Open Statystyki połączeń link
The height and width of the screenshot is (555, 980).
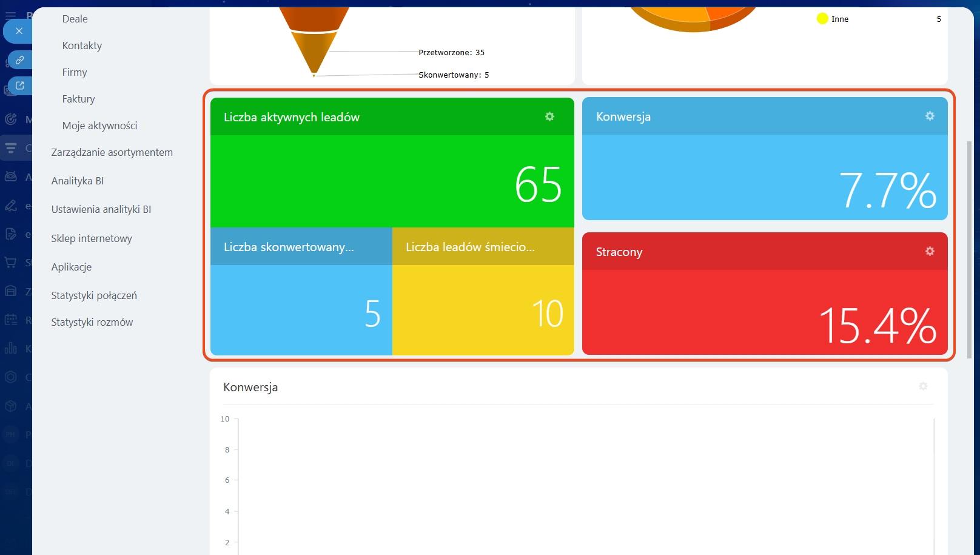pos(94,295)
